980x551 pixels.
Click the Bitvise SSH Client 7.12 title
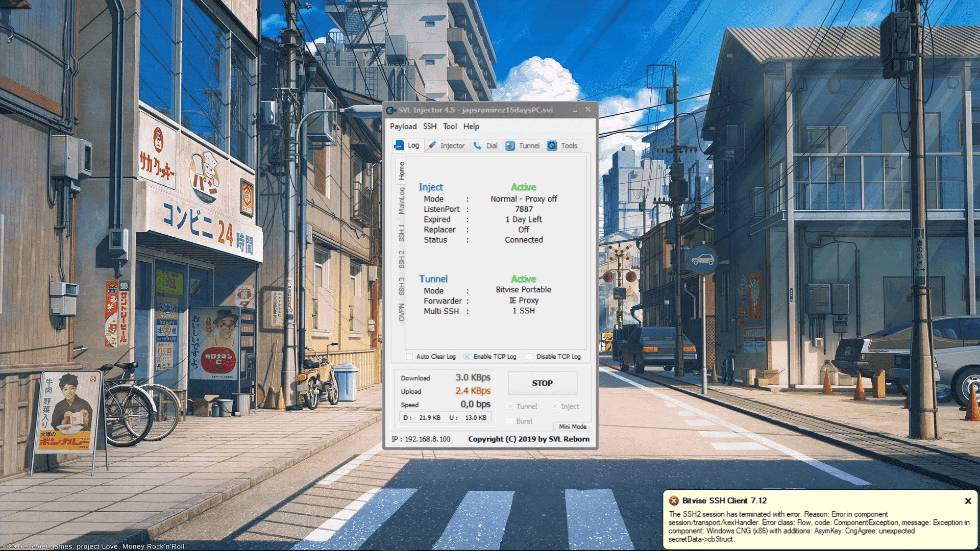pos(724,501)
